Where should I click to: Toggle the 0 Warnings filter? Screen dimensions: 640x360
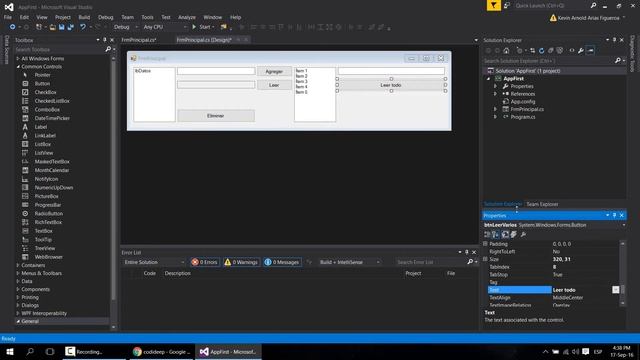click(241, 262)
